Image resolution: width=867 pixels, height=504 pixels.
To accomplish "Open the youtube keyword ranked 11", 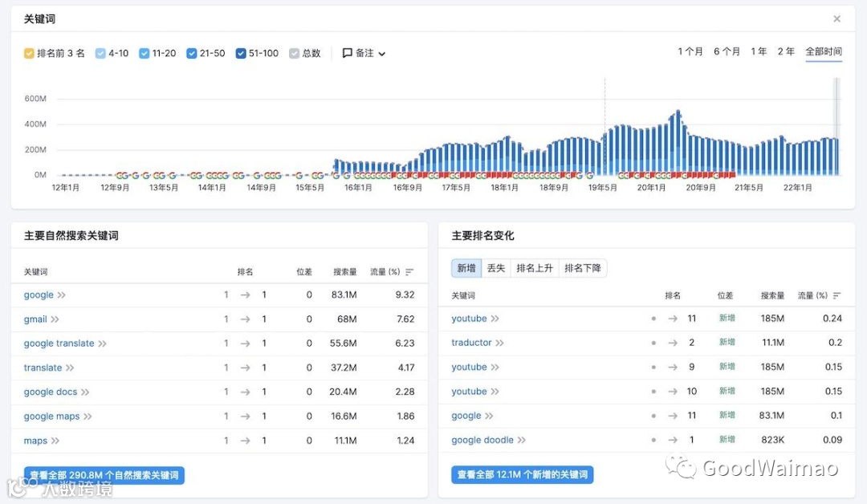I will 469,319.
